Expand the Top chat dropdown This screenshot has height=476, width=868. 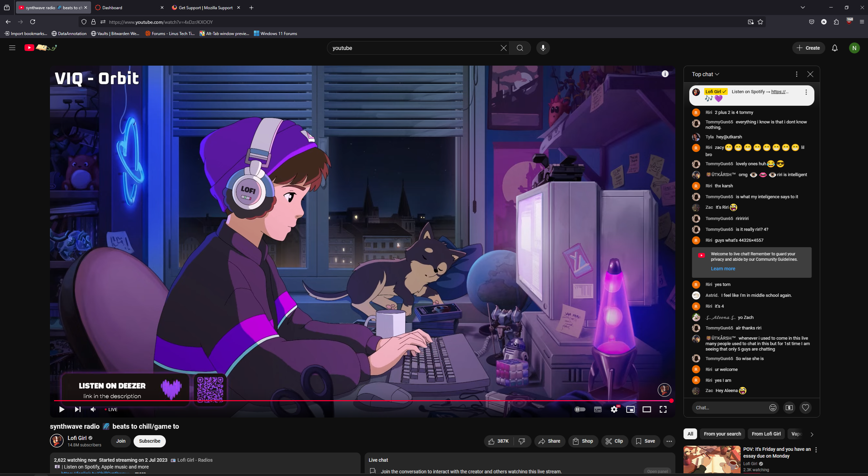(706, 74)
